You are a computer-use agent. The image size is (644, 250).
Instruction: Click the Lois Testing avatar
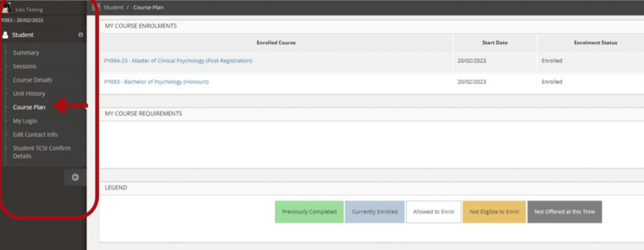[x=6, y=8]
